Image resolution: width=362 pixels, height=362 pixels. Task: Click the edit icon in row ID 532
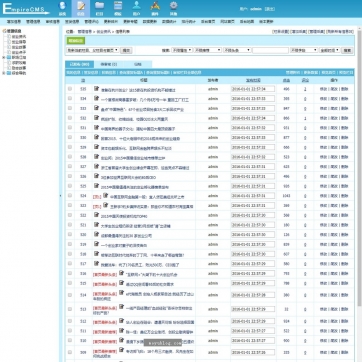coord(96,118)
